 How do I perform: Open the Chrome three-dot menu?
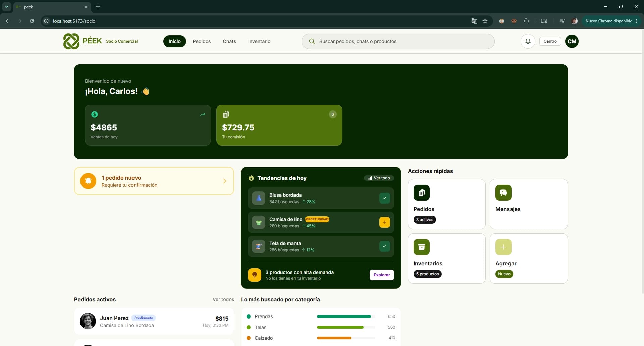[x=636, y=21]
